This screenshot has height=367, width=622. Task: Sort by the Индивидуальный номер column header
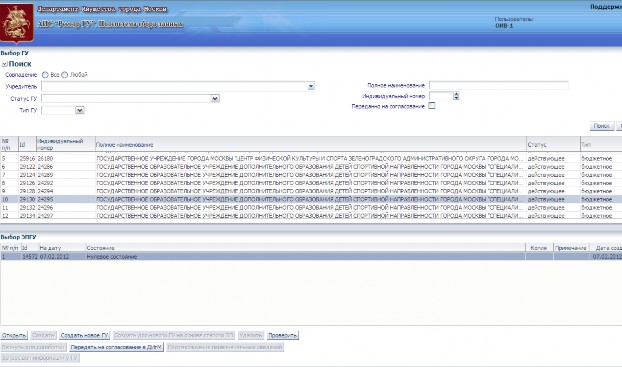pyautogui.click(x=65, y=144)
